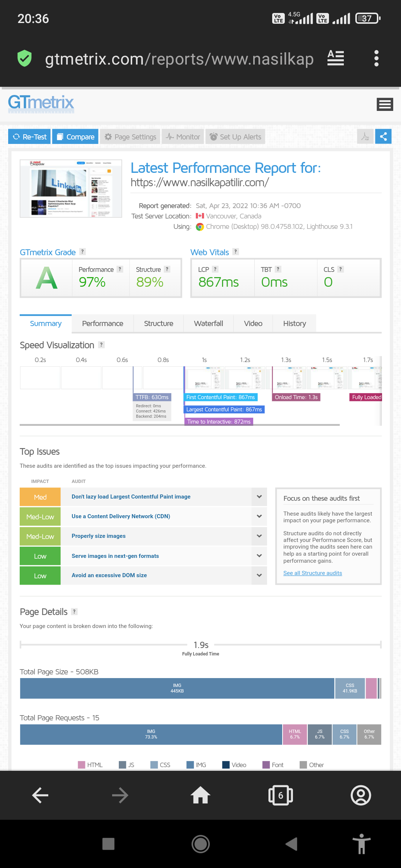Click CSS 41.9KB page size segment

point(350,688)
